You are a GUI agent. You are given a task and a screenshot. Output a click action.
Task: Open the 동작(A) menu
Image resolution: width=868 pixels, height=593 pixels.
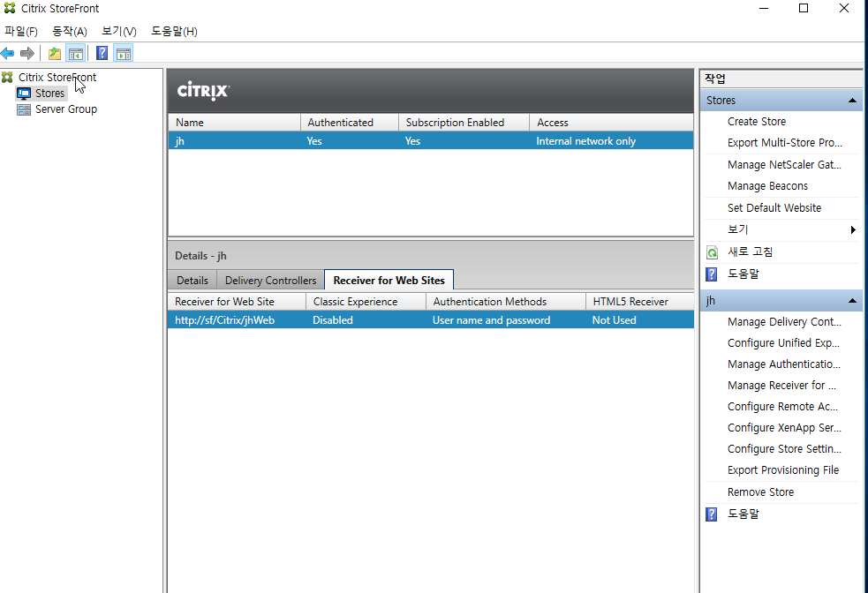[70, 31]
